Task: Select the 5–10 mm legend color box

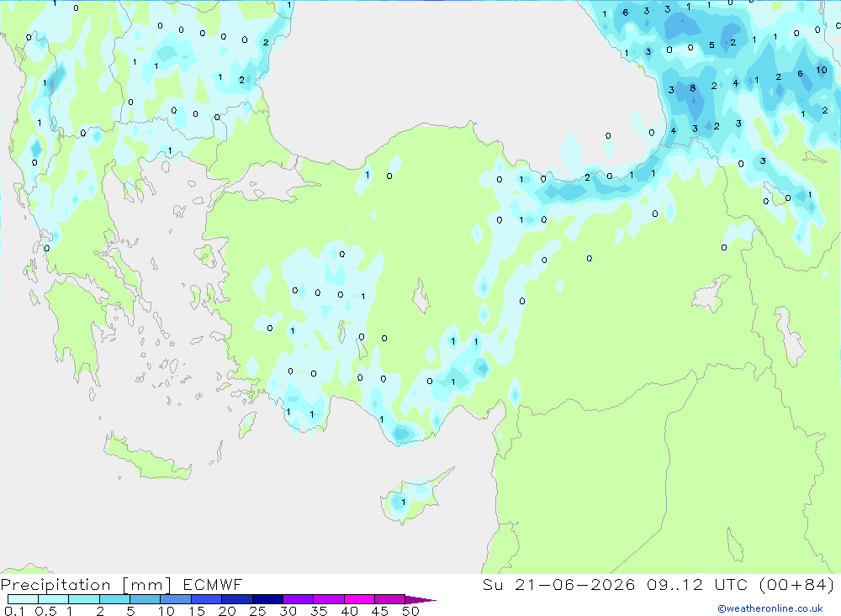Action: tap(145, 599)
